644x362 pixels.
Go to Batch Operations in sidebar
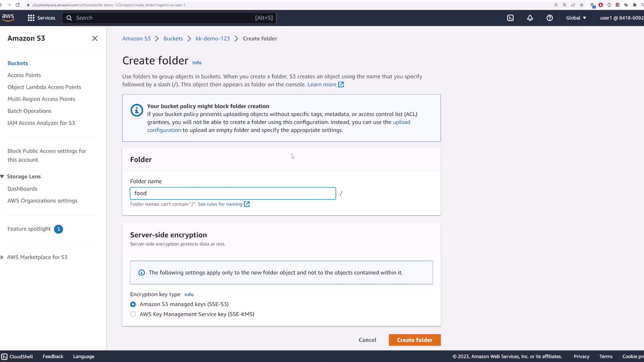pos(30,111)
